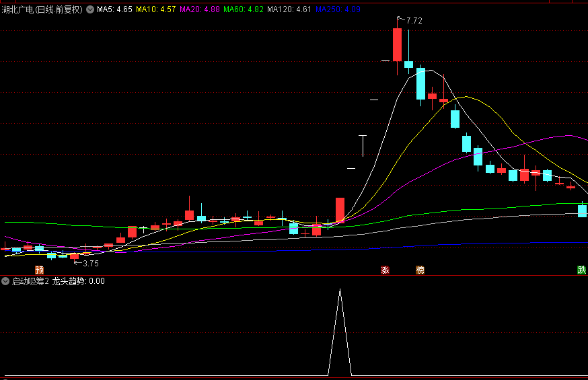Click the 涨 marker icon
Viewport: 588px width, 380px height.
[x=385, y=270]
